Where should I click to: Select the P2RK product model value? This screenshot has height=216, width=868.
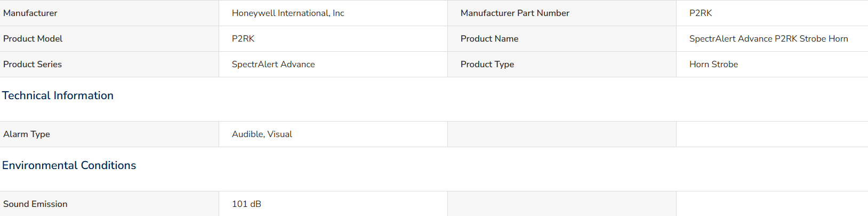point(243,38)
